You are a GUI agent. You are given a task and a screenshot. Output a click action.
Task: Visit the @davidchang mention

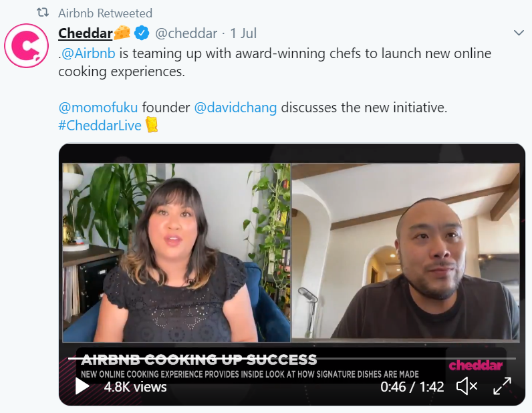tap(235, 108)
